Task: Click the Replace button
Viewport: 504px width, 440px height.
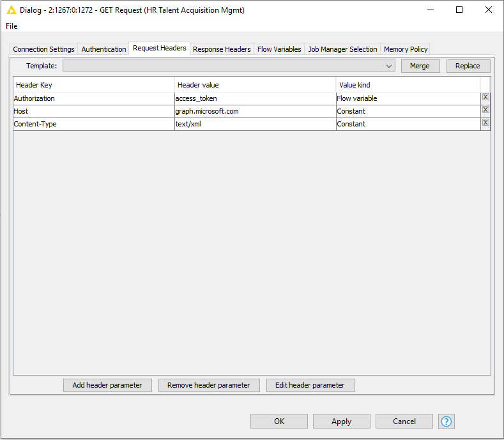Action: coord(468,66)
